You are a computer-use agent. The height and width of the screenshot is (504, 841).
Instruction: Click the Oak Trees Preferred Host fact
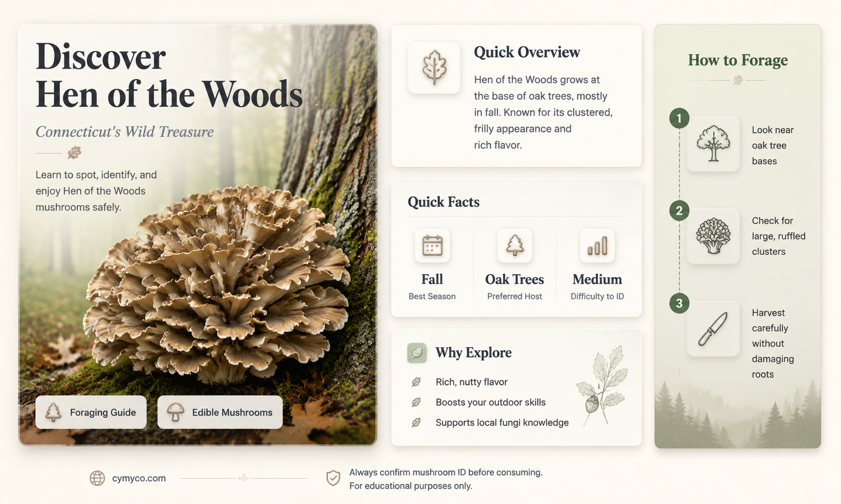click(515, 265)
